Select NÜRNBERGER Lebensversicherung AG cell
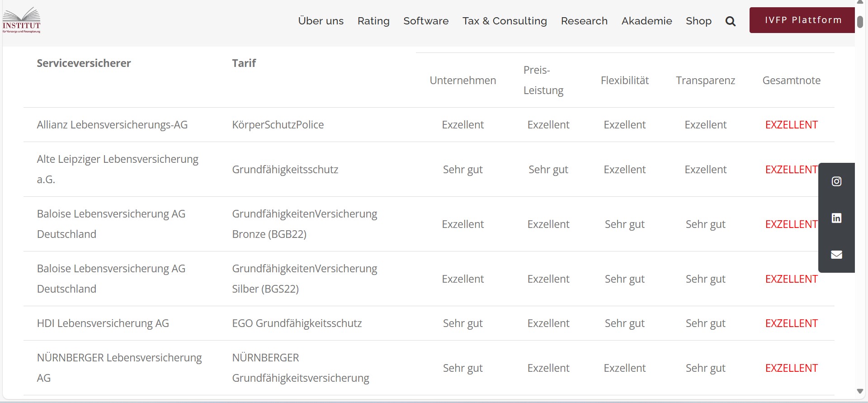This screenshot has width=868, height=403. click(x=119, y=368)
